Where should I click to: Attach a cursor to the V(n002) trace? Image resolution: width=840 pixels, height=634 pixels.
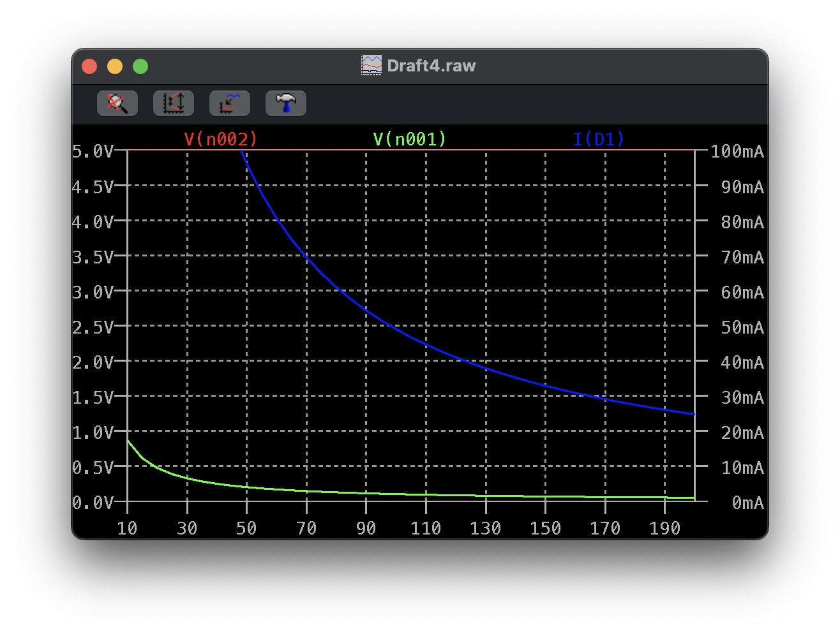pos(220,138)
